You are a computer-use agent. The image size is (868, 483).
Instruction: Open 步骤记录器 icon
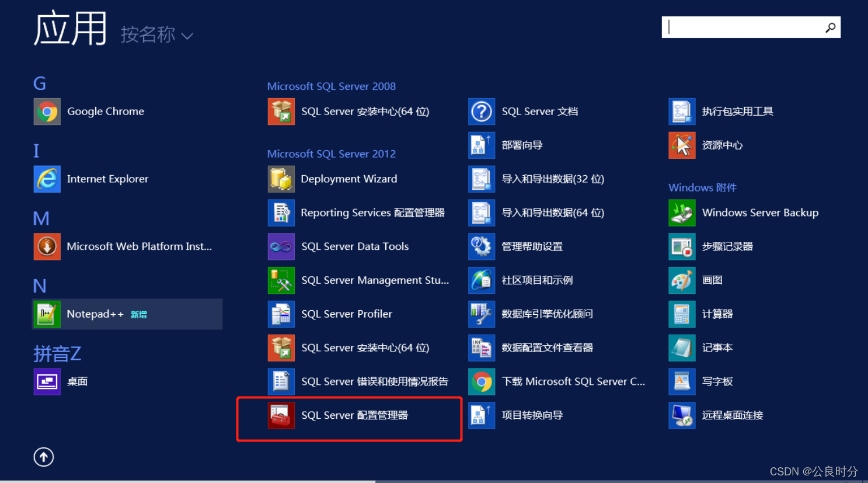point(682,246)
